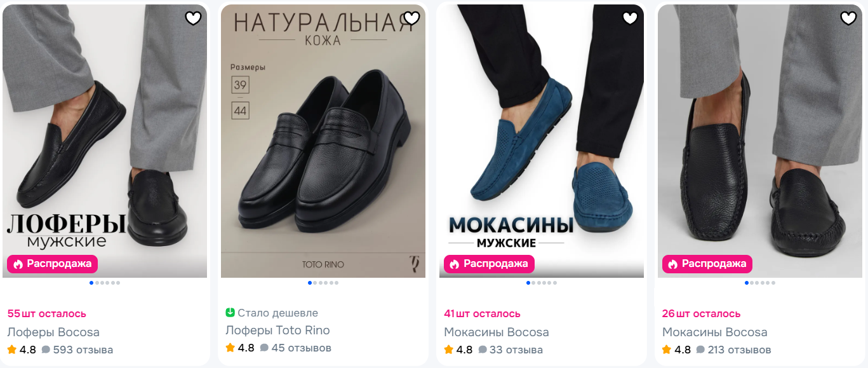Open Лоферы Bocosa product title

point(53,332)
